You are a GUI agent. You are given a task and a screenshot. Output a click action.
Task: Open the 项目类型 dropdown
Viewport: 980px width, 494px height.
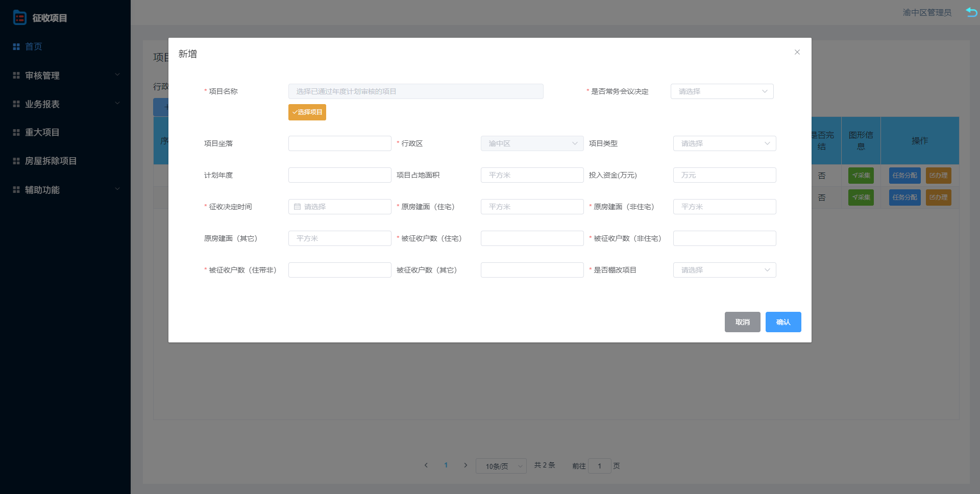[x=724, y=143]
